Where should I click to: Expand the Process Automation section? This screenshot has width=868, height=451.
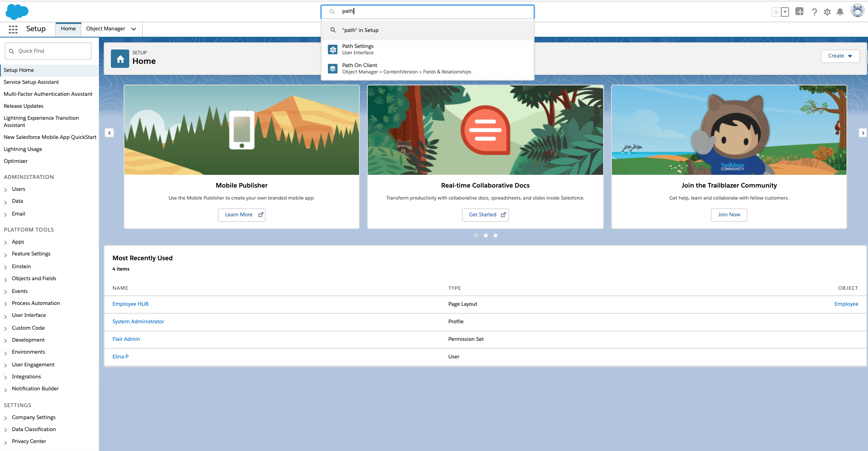click(6, 304)
